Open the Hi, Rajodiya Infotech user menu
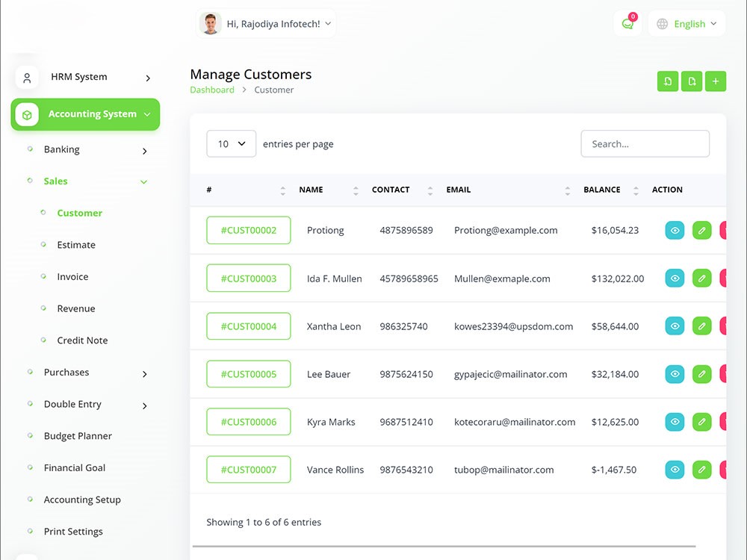 [266, 24]
